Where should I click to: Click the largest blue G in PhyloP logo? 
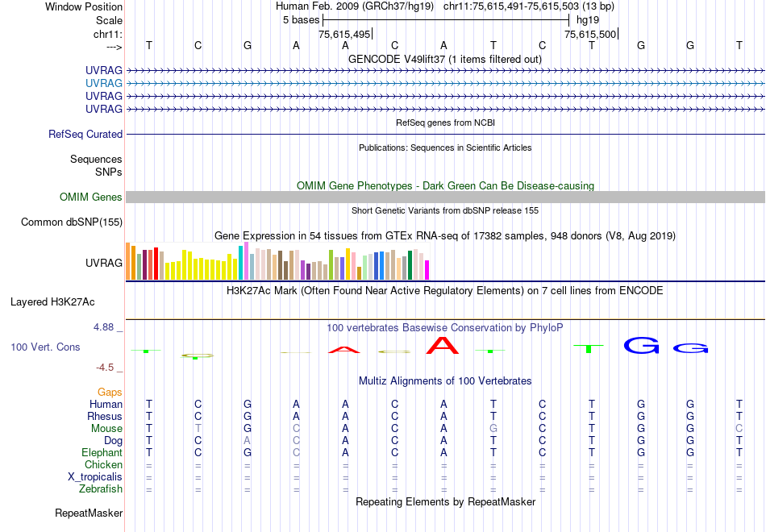tap(642, 345)
